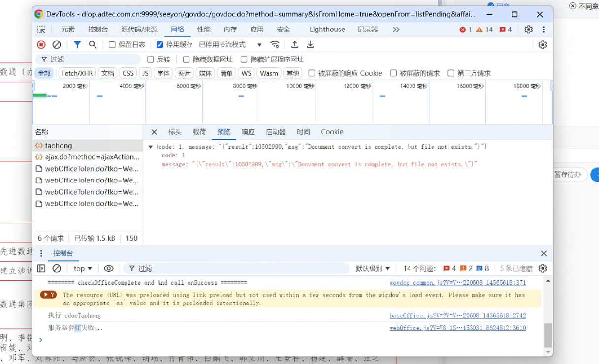Select the Fetch/XHR filter button
Viewport: 599px width, 364px height.
point(77,73)
